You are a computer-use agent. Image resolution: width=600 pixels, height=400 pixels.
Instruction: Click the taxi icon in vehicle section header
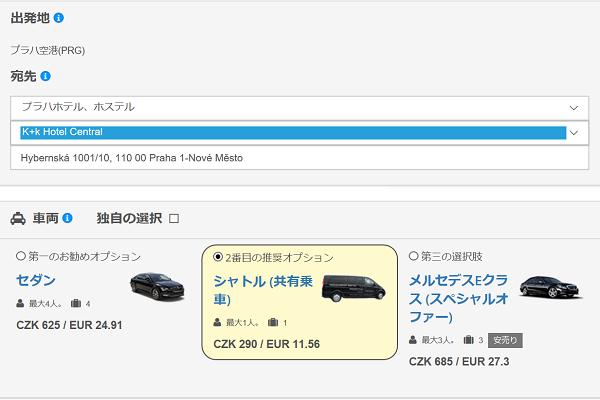click(x=18, y=218)
